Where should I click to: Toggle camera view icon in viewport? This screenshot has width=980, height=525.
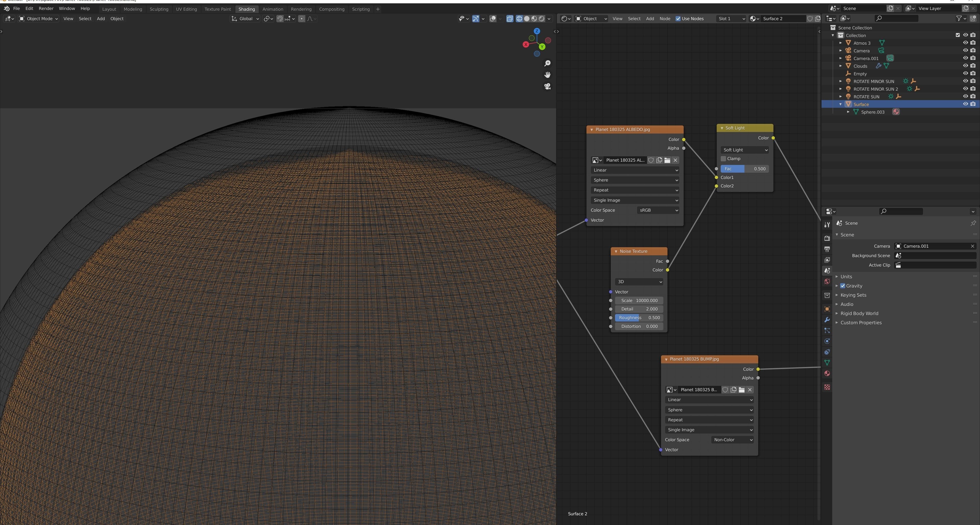[x=547, y=86]
